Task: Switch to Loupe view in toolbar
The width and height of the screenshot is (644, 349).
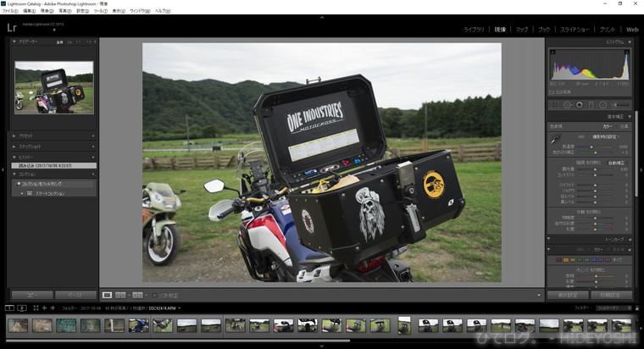Action: 108,296
